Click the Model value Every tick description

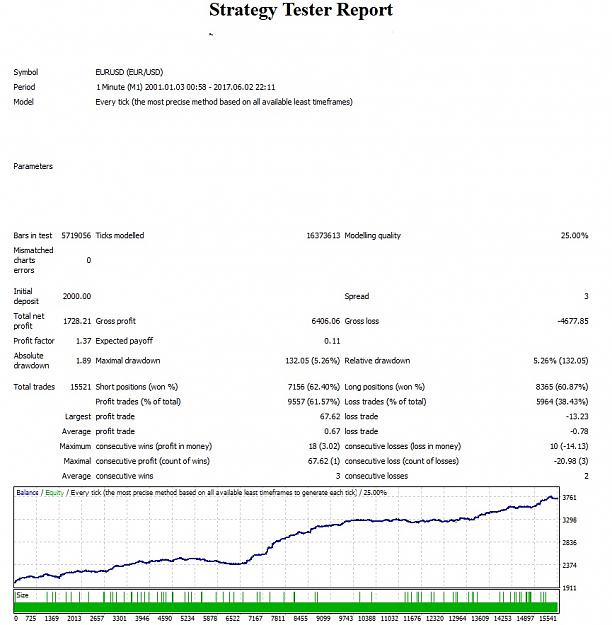224,102
